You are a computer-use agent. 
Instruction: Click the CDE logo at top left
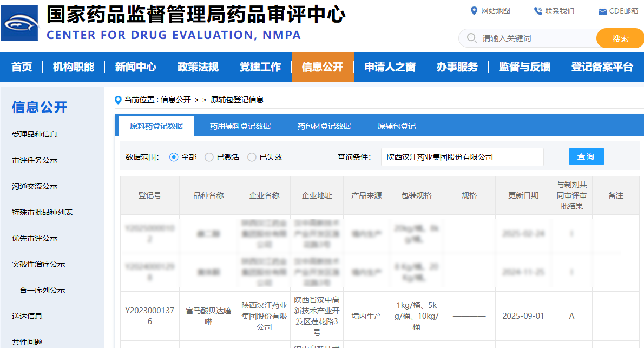[x=20, y=23]
